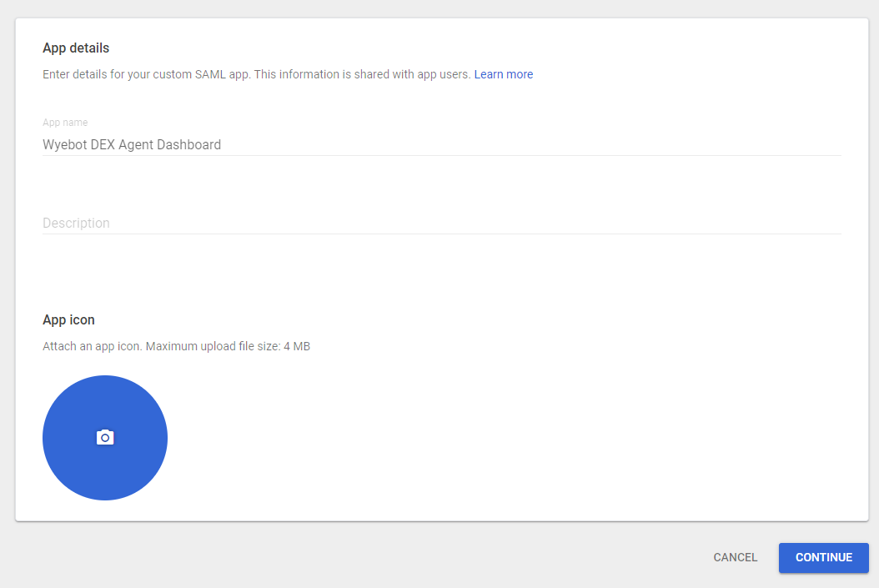Click the camera icon to upload
The width and height of the screenshot is (879, 588).
click(x=105, y=438)
